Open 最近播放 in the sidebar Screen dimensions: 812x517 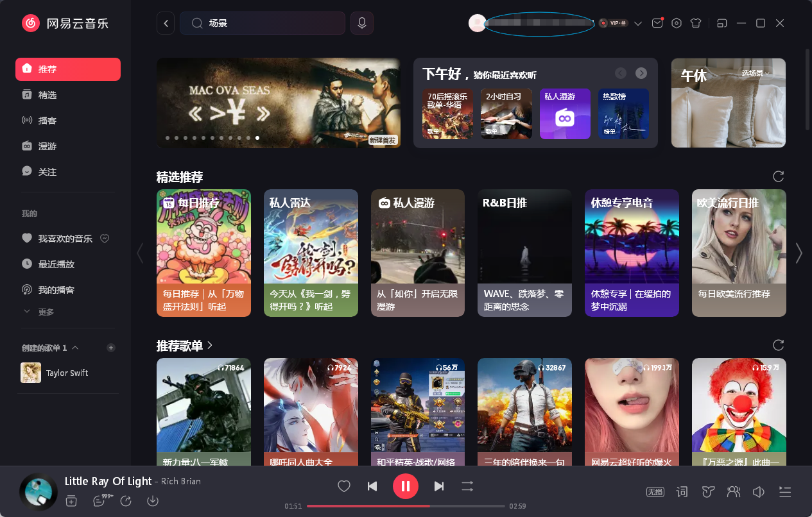click(68, 264)
